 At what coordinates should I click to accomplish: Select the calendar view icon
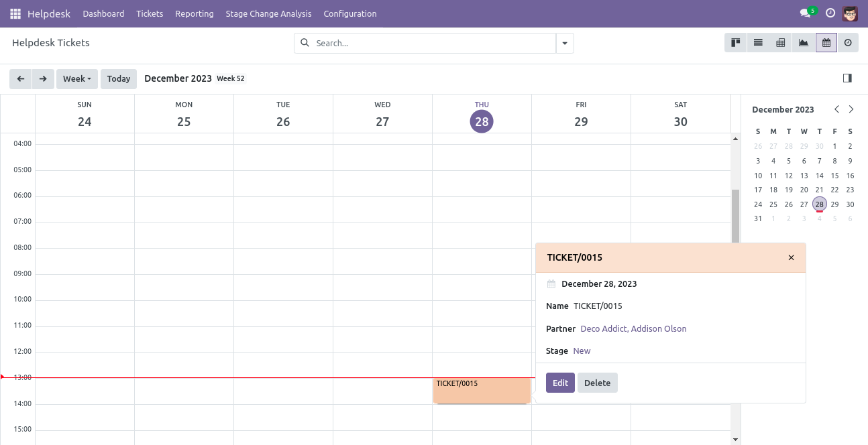point(826,43)
